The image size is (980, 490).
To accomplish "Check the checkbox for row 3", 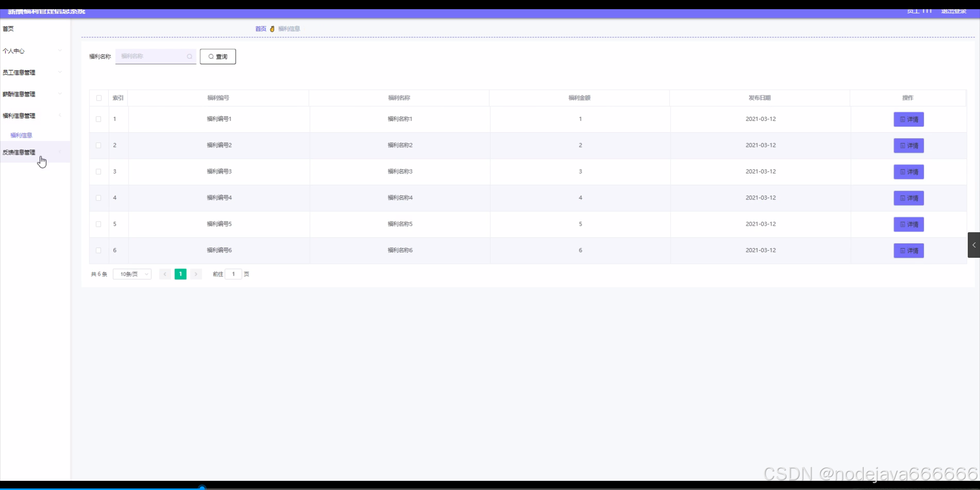I will pos(99,171).
